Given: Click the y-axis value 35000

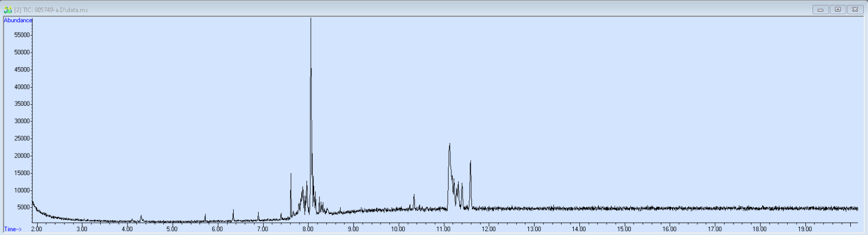Looking at the screenshot, I should (22, 104).
